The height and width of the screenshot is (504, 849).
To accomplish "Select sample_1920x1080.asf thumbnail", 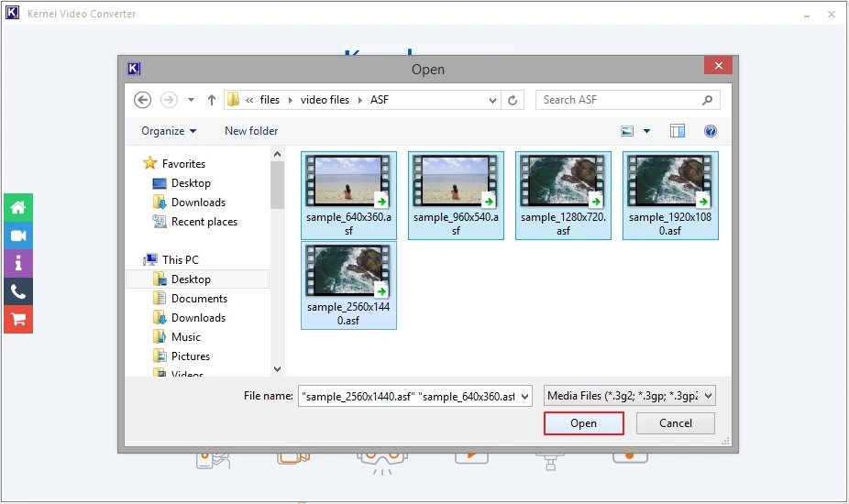I will tap(670, 195).
